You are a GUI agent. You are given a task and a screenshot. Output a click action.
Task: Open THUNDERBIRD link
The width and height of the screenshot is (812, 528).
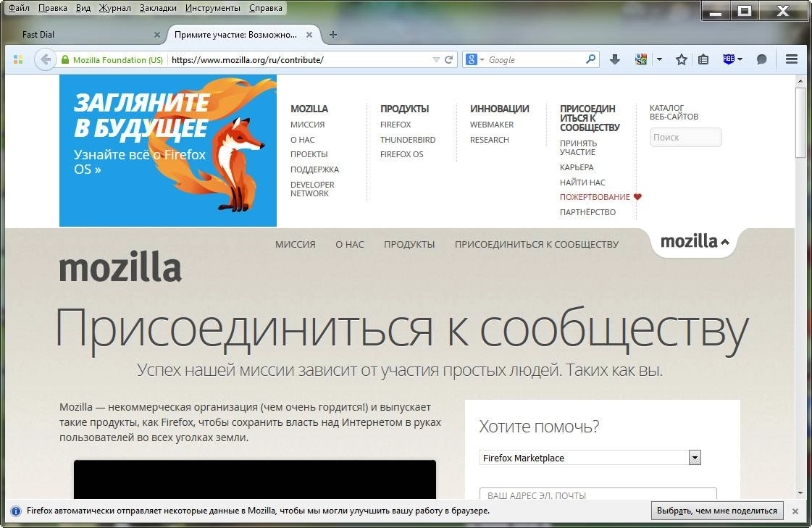tap(408, 140)
